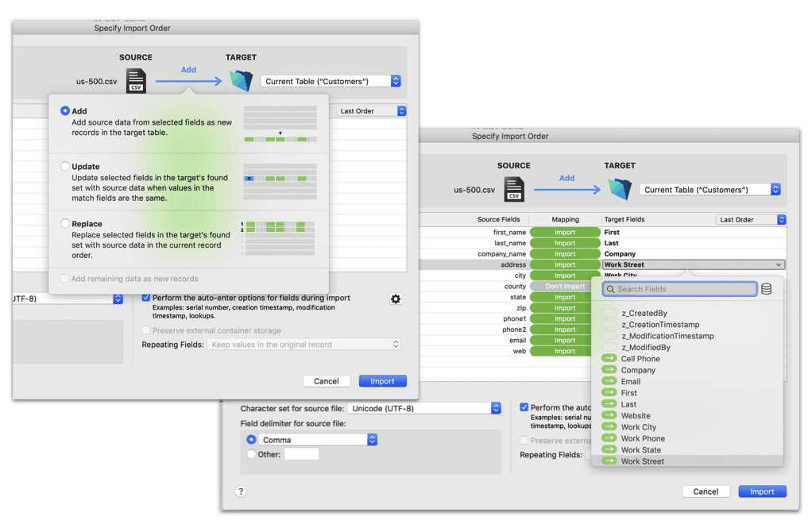Click the Add arrow in the right dialog
This screenshot has width=812, height=532.
click(566, 190)
